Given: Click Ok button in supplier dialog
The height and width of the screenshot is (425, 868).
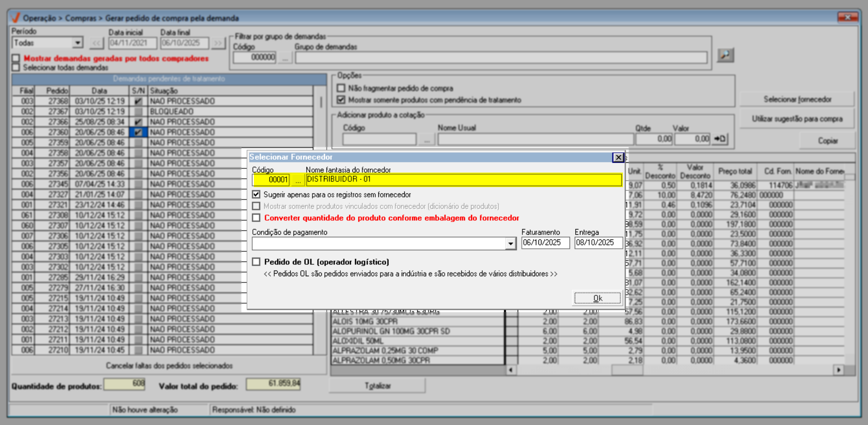Looking at the screenshot, I should tap(597, 298).
